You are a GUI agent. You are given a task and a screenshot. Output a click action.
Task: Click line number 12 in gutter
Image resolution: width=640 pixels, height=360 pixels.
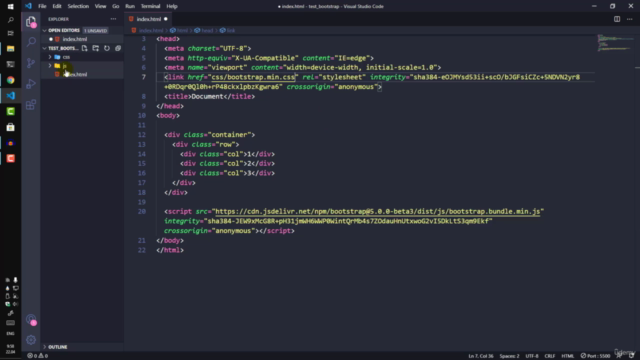(x=142, y=135)
